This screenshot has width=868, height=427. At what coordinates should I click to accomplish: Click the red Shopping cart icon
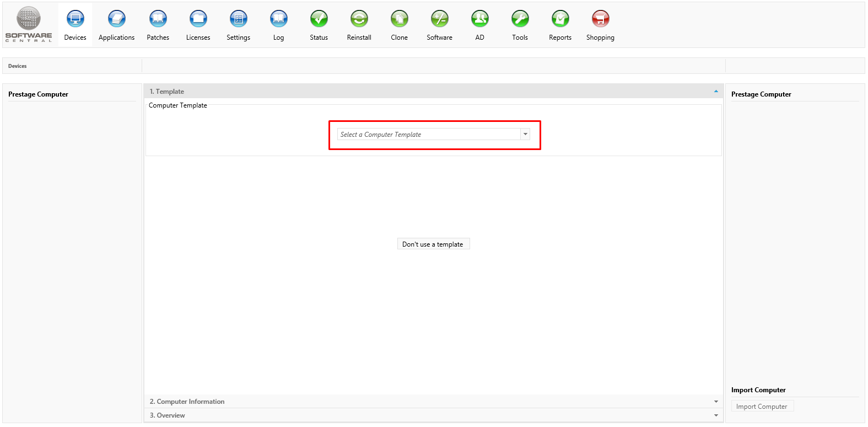tap(600, 19)
